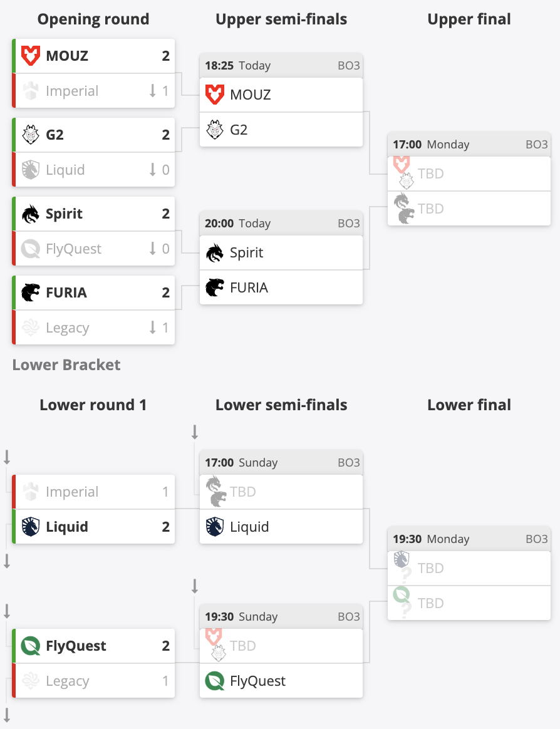560x729 pixels.
Task: Select Spirit in upper semi-finals match
Action: [281, 252]
